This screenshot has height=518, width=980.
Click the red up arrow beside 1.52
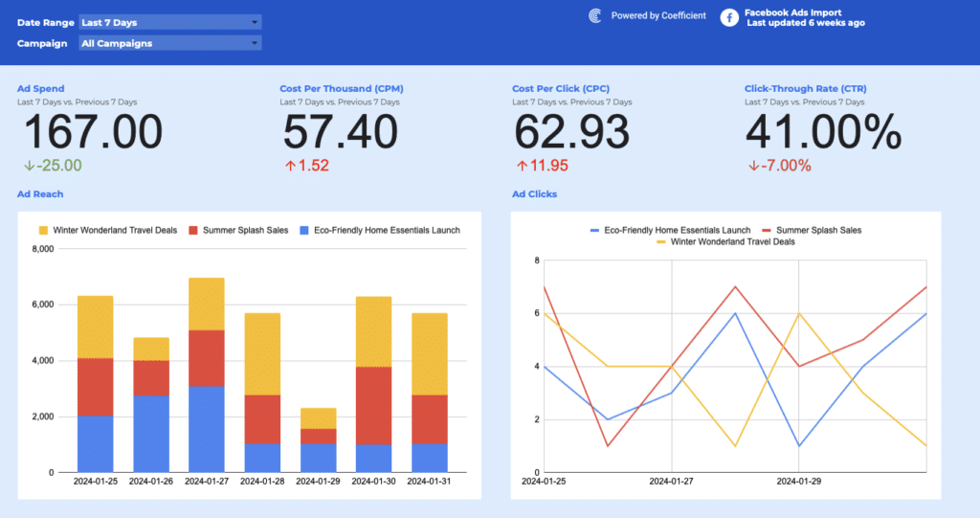(x=291, y=166)
